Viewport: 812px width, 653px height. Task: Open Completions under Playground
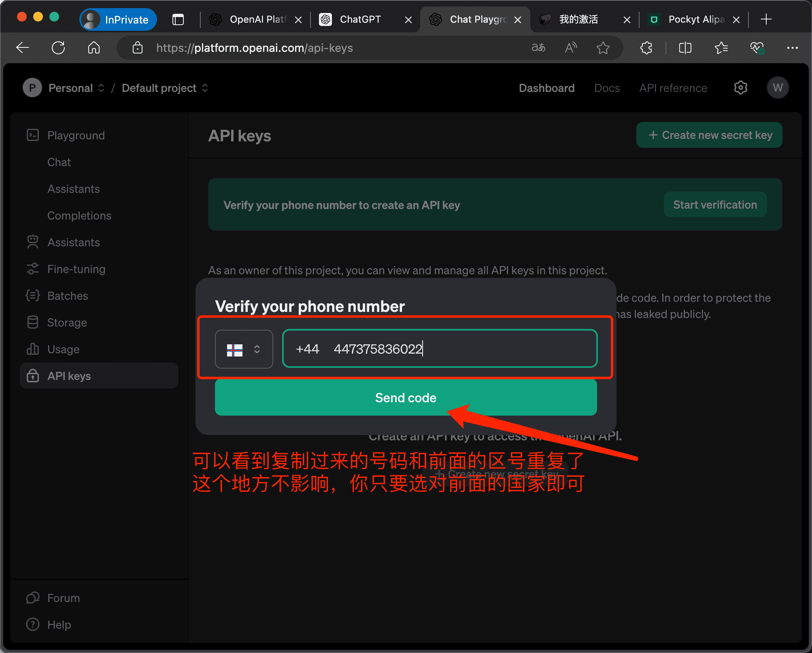click(79, 216)
